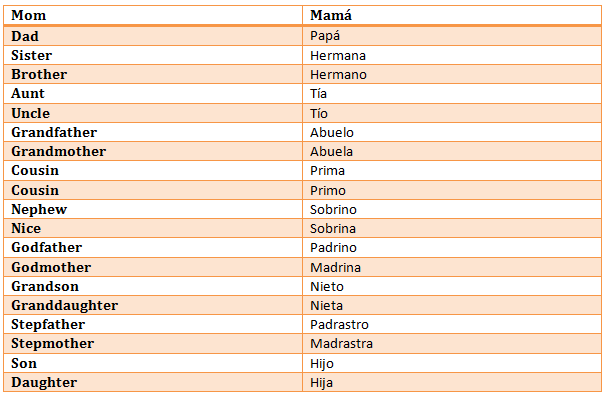Select the 'Mamá' header cell
This screenshot has height=396, width=606.
(452, 15)
